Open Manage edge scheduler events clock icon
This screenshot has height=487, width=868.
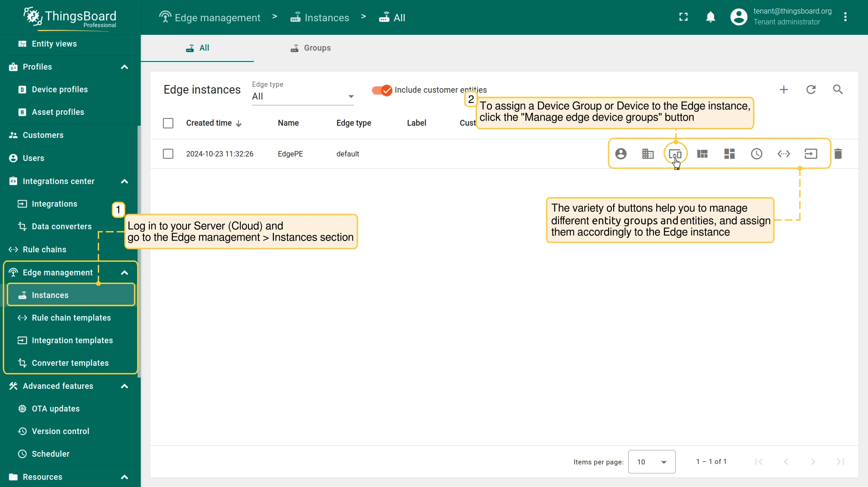(x=756, y=154)
